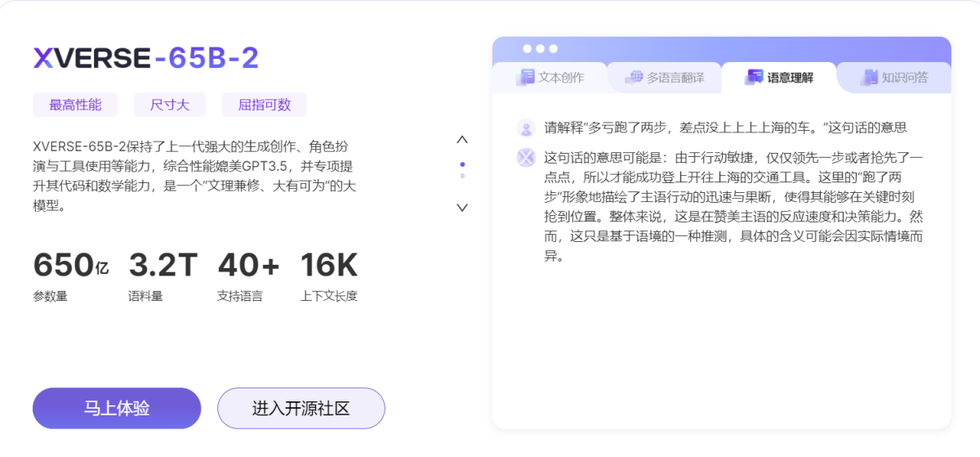Go to previous model with up chevron
This screenshot has height=457, width=980.
click(x=462, y=140)
